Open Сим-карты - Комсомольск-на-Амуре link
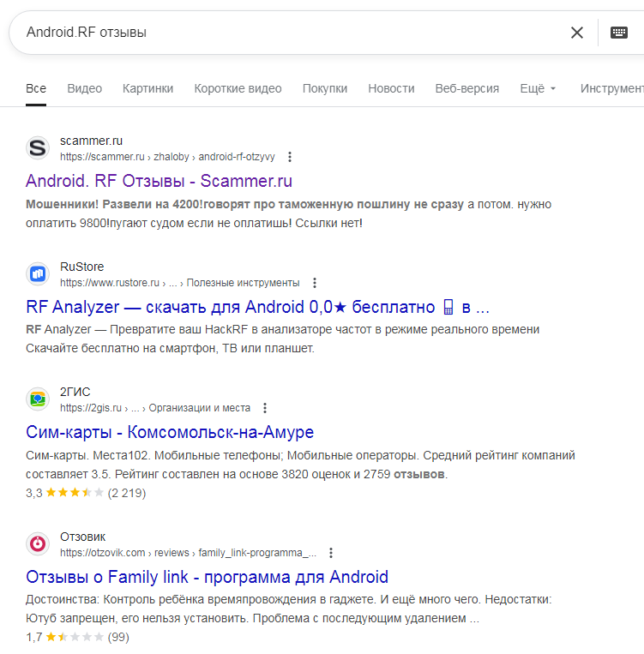The height and width of the screenshot is (654, 644). [170, 432]
